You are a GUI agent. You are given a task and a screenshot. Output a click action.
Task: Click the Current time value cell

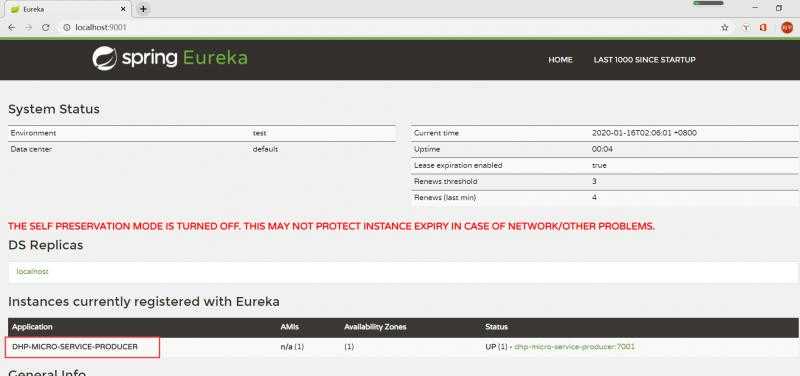(x=644, y=133)
